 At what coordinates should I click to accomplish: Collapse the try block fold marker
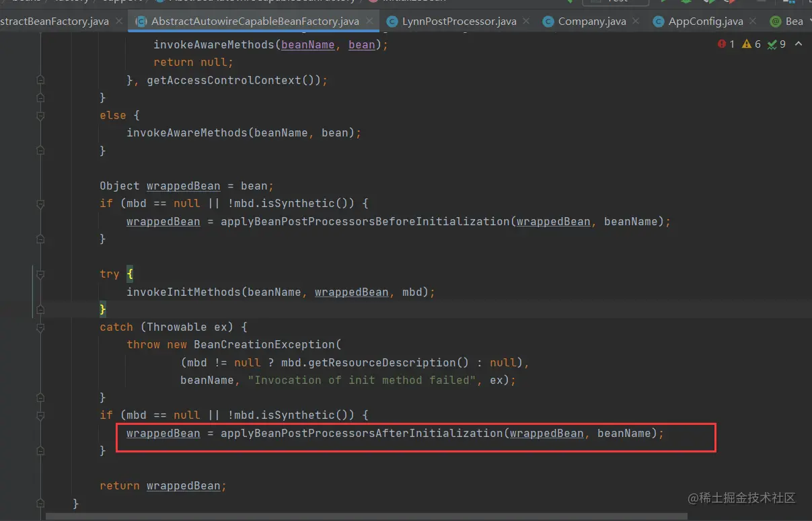[x=40, y=274]
